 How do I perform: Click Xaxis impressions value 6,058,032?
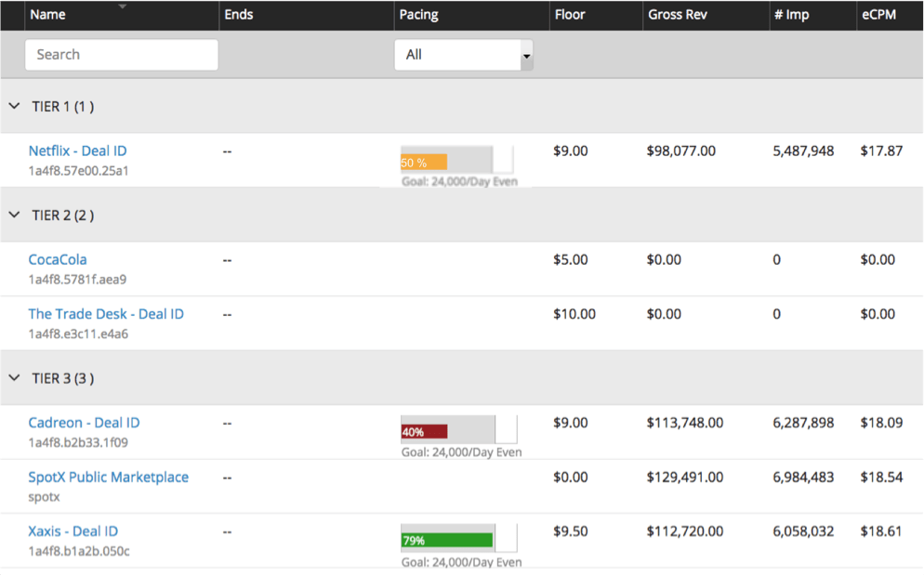click(x=803, y=531)
